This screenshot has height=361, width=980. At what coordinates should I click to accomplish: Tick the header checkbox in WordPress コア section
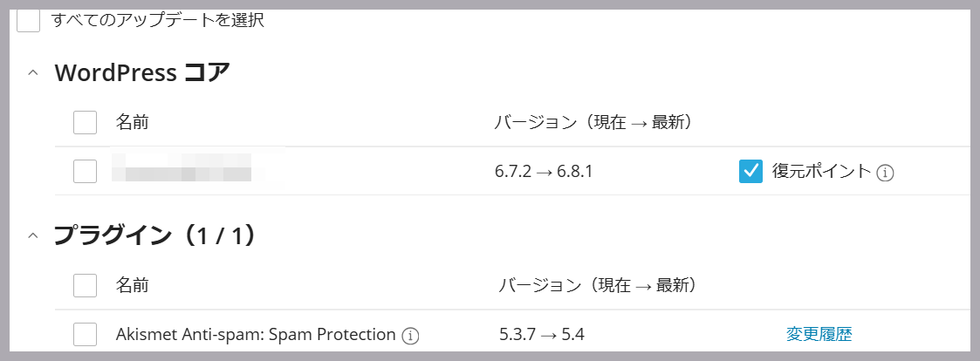(x=85, y=122)
